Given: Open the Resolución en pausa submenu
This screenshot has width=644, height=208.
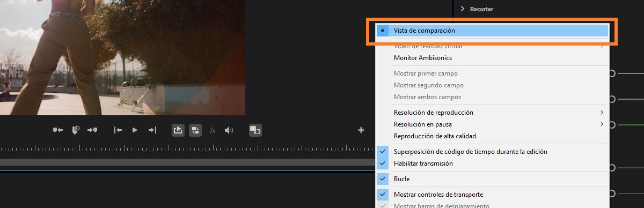Looking at the screenshot, I should (492, 124).
